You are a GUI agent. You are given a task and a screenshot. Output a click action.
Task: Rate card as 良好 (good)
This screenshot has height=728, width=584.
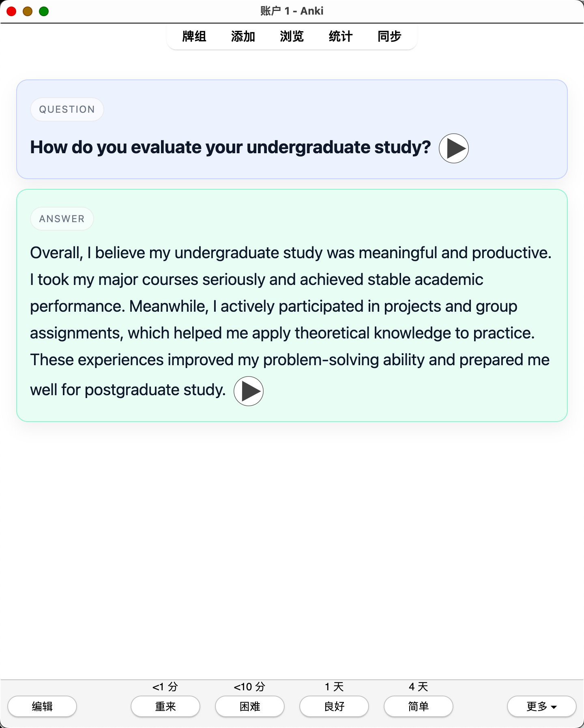pos(334,707)
